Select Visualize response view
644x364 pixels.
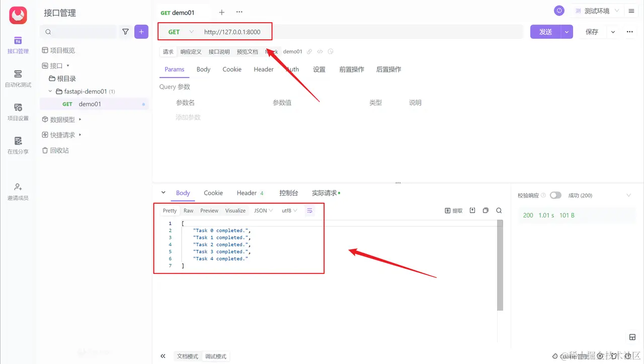point(235,210)
